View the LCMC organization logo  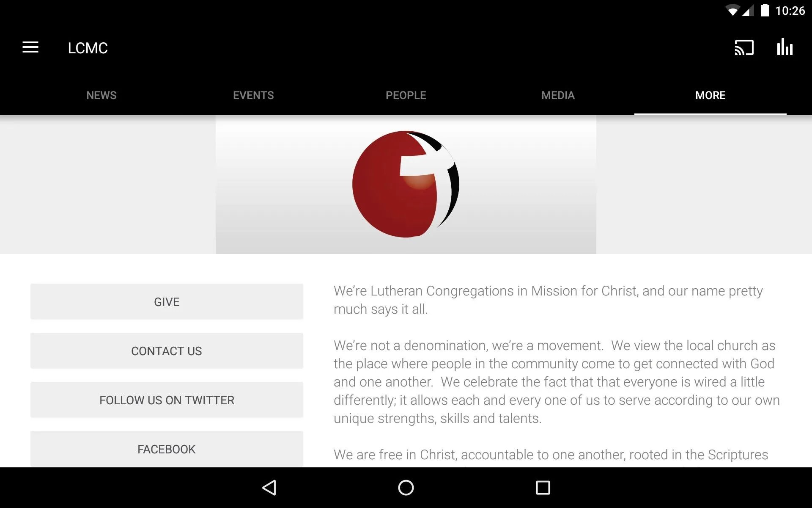click(405, 184)
